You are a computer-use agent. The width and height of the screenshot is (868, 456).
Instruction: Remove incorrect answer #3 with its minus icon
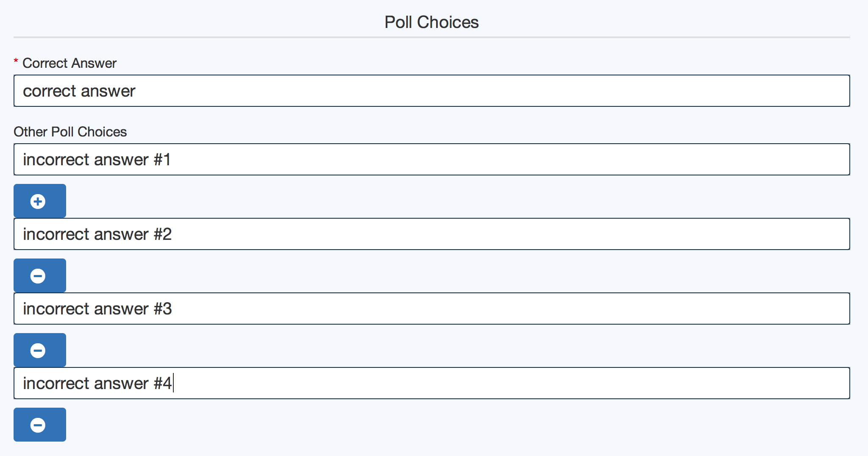(38, 350)
